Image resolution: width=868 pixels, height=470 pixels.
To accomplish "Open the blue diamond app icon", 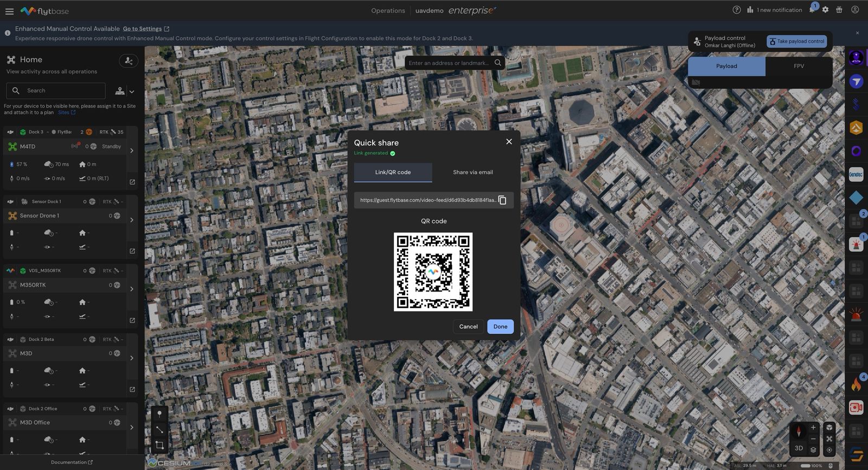I will [x=856, y=198].
